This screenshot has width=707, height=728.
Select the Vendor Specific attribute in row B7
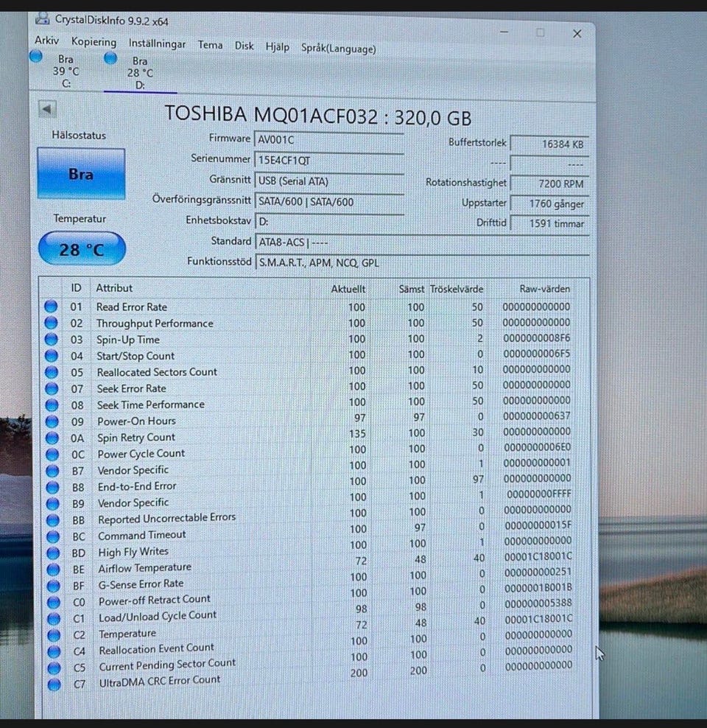point(133,470)
